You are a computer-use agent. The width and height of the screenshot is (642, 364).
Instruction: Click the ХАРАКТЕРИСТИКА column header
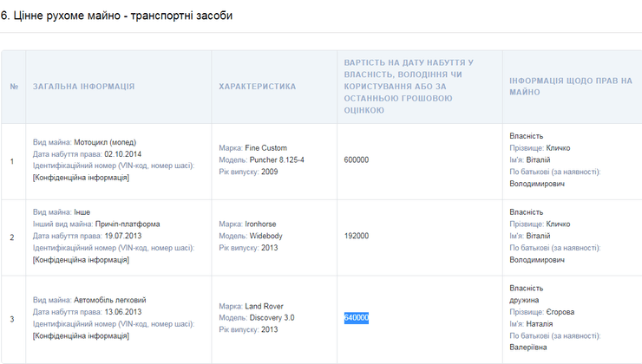257,87
